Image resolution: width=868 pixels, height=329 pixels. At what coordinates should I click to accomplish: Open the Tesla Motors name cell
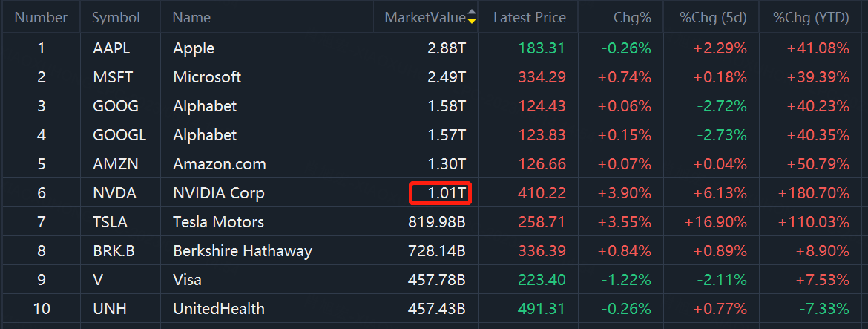(219, 222)
